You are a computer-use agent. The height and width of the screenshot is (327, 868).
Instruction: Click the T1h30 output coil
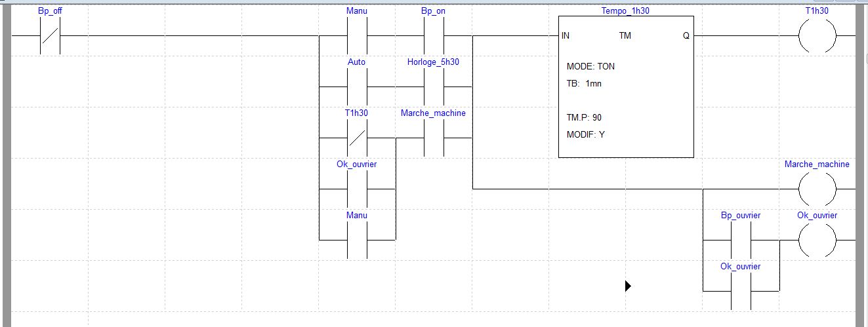click(817, 35)
